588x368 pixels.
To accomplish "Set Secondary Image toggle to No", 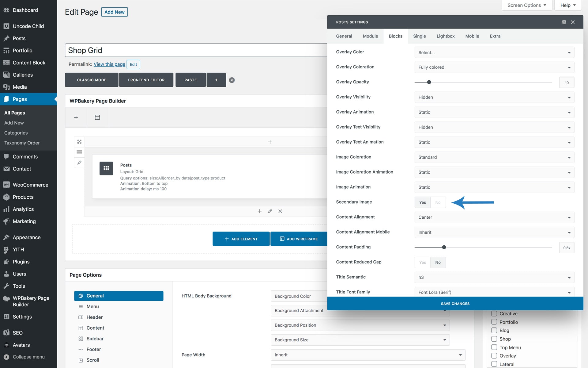I will click(438, 202).
